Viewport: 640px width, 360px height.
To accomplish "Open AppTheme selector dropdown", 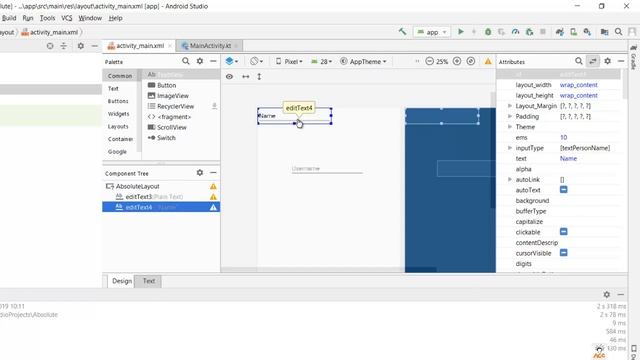I will [x=363, y=62].
